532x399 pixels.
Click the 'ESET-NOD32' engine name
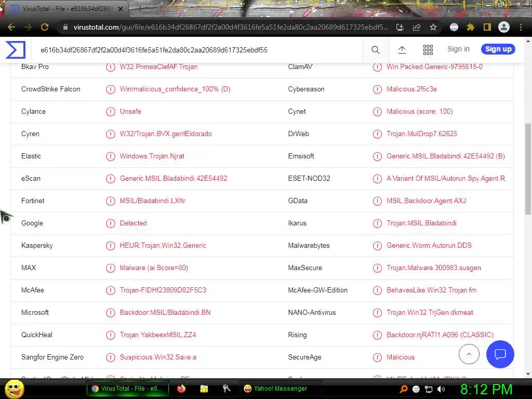[309, 179]
